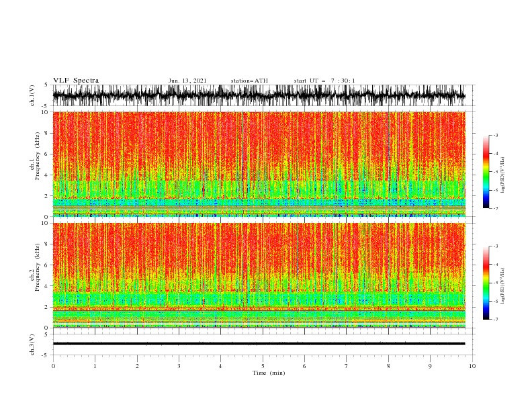Click the "ch.3(V)" axis label
Viewport: 532px width, 411px height.
click(x=32, y=345)
